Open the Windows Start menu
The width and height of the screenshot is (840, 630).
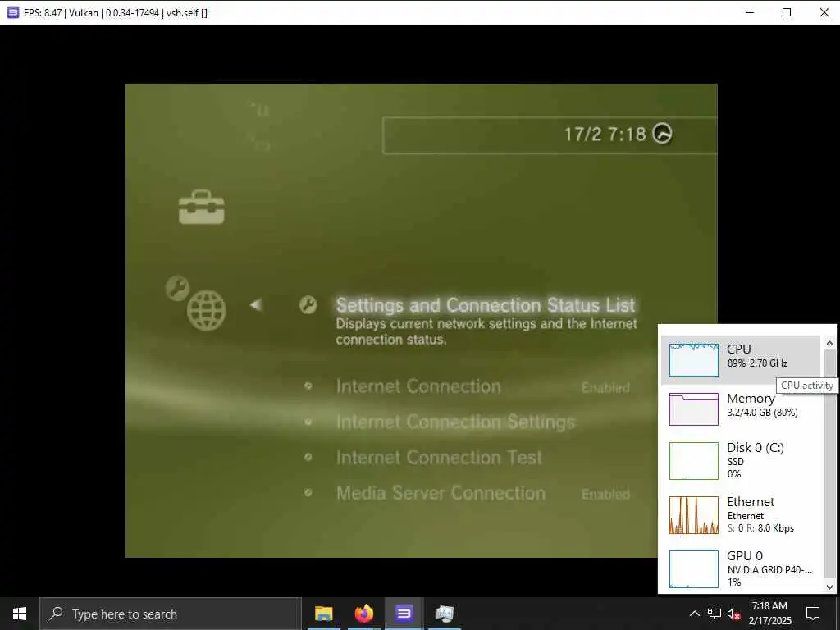[20, 614]
